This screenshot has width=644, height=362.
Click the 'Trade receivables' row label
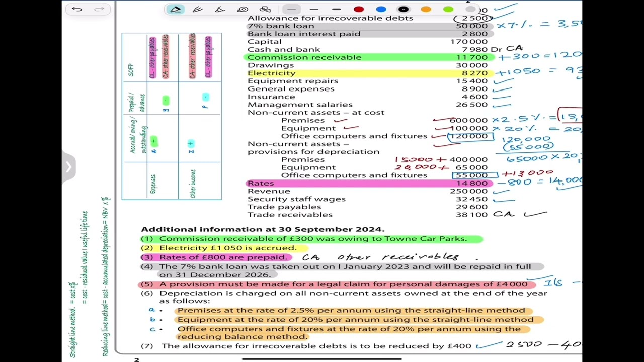289,215
